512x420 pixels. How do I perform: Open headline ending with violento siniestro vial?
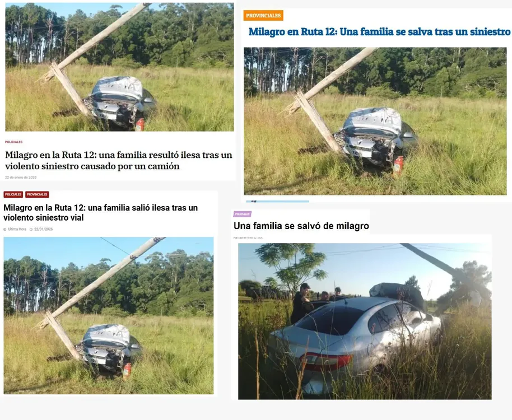[x=101, y=212]
